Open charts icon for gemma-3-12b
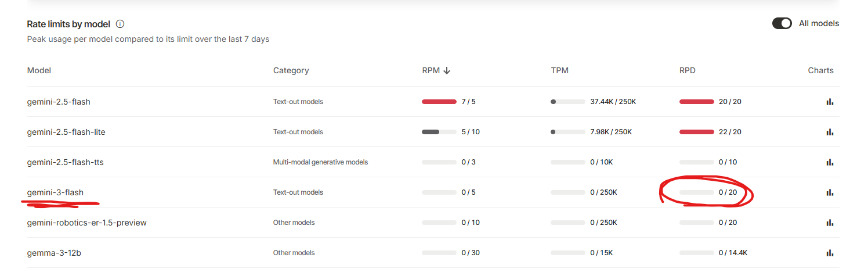The width and height of the screenshot is (868, 272). click(x=830, y=253)
